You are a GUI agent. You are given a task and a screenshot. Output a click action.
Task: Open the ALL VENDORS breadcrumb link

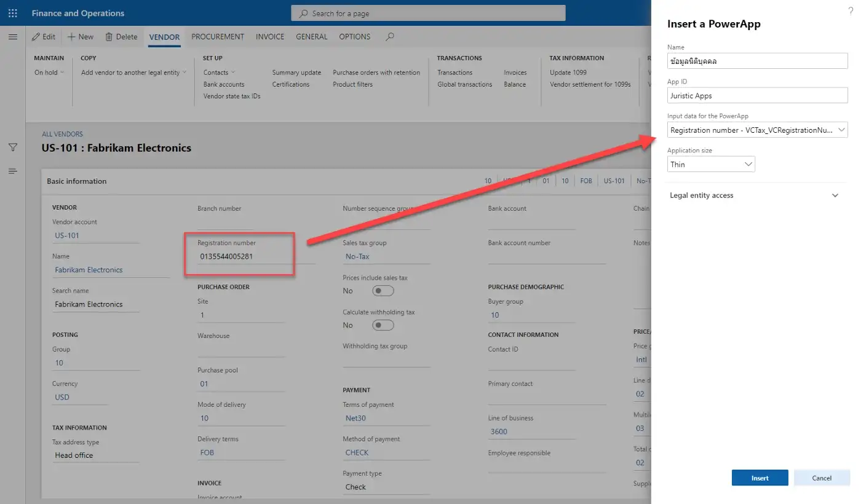[62, 134]
